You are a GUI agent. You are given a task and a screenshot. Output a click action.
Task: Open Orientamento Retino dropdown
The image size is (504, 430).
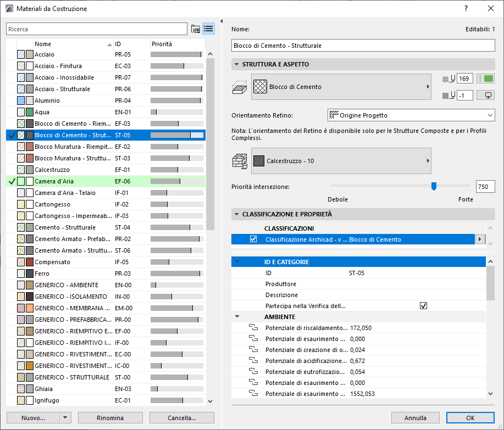[411, 115]
